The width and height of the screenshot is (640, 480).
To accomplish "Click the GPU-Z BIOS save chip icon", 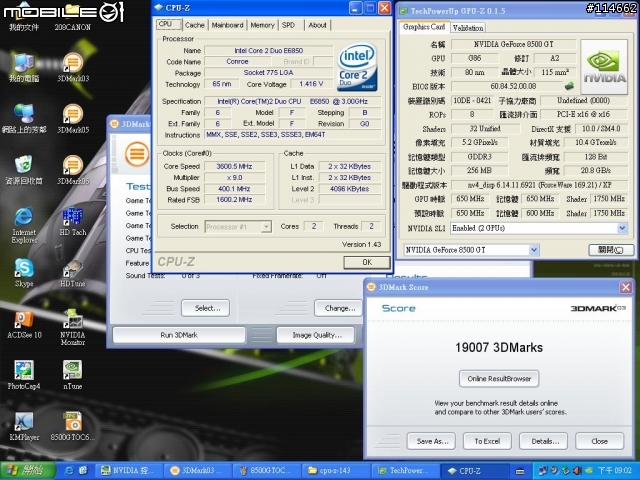I will (x=569, y=86).
